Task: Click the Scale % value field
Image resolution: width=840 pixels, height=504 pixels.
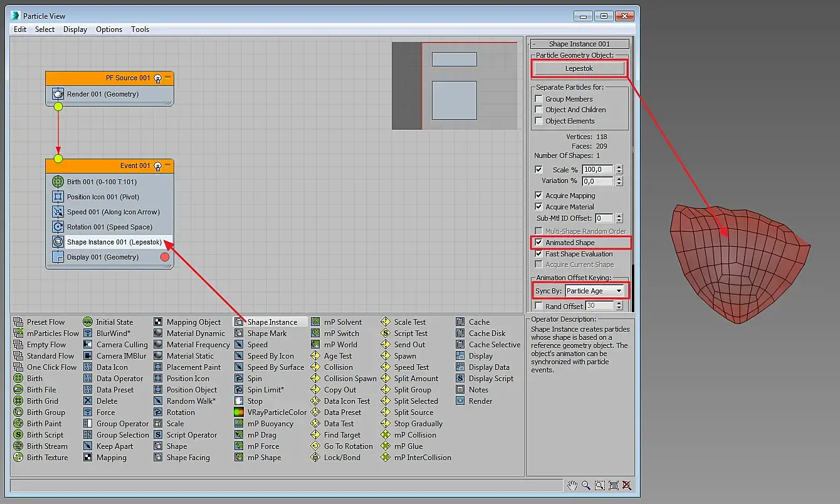Action: 597,169
